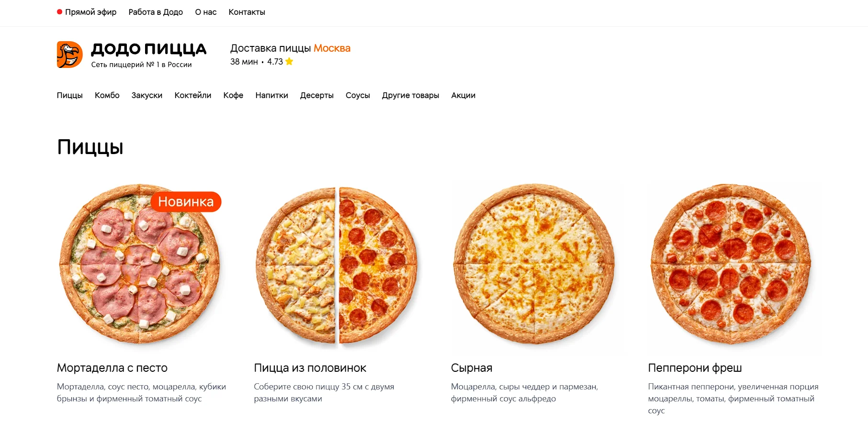Switch to the Коктейли category
This screenshot has width=868, height=422.
point(193,95)
